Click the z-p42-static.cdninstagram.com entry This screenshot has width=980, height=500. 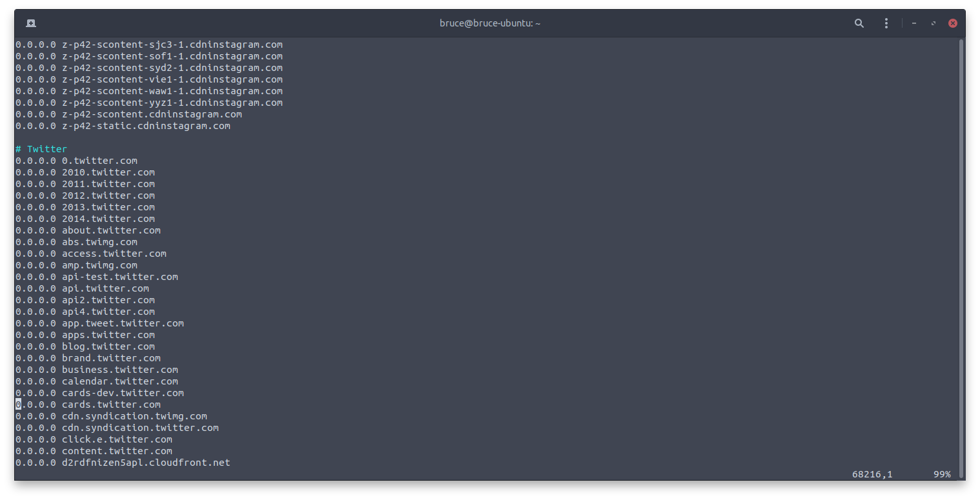tap(123, 125)
